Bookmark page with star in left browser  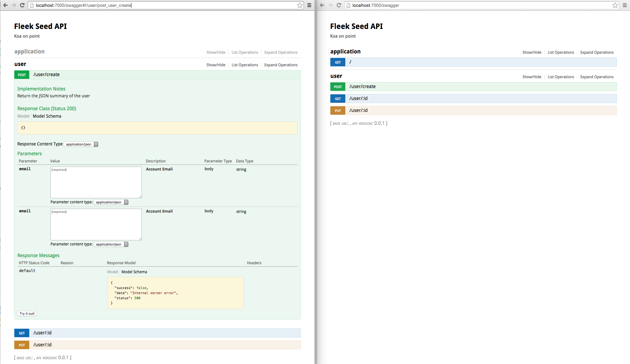pyautogui.click(x=300, y=5)
